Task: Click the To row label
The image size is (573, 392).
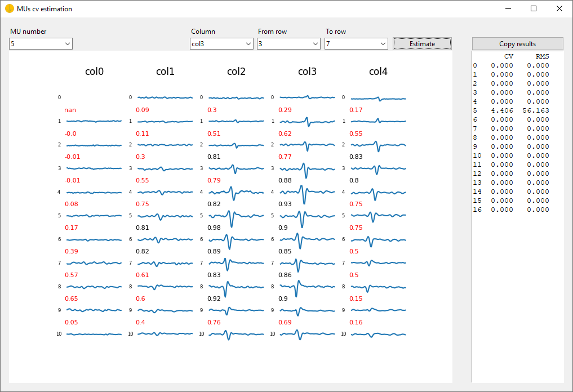Action: [336, 32]
